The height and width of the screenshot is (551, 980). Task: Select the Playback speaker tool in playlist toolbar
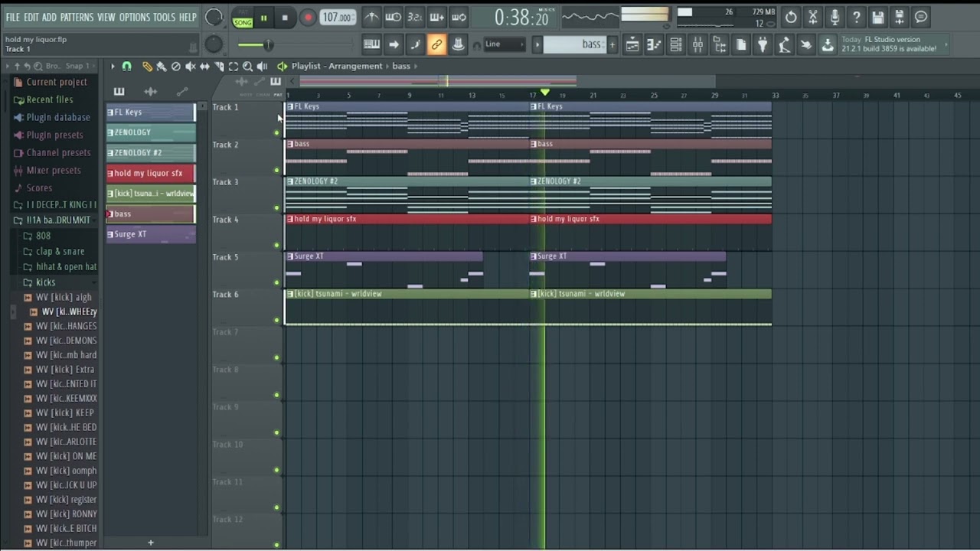click(262, 67)
